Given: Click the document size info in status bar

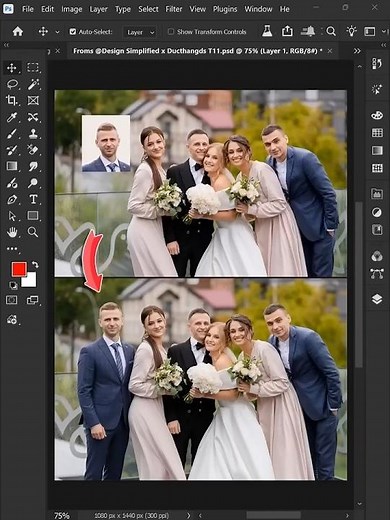Looking at the screenshot, I should click(x=131, y=515).
